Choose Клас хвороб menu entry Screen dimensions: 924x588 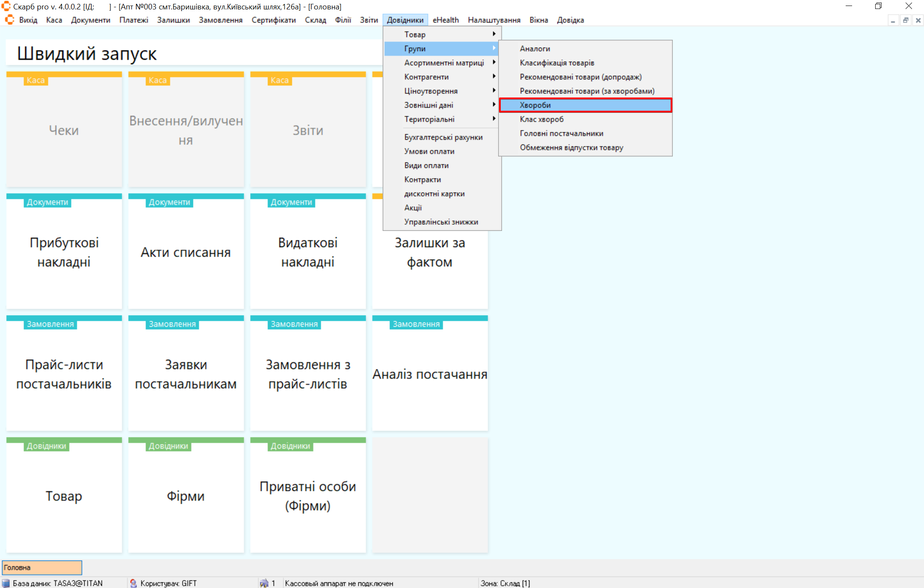[541, 119]
